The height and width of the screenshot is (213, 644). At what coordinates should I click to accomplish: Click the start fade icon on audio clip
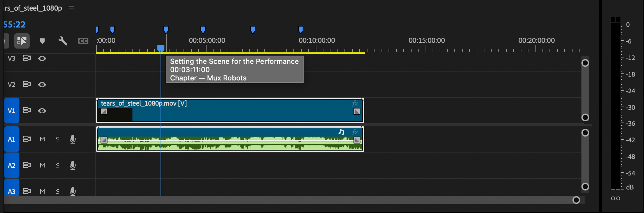pos(104,140)
